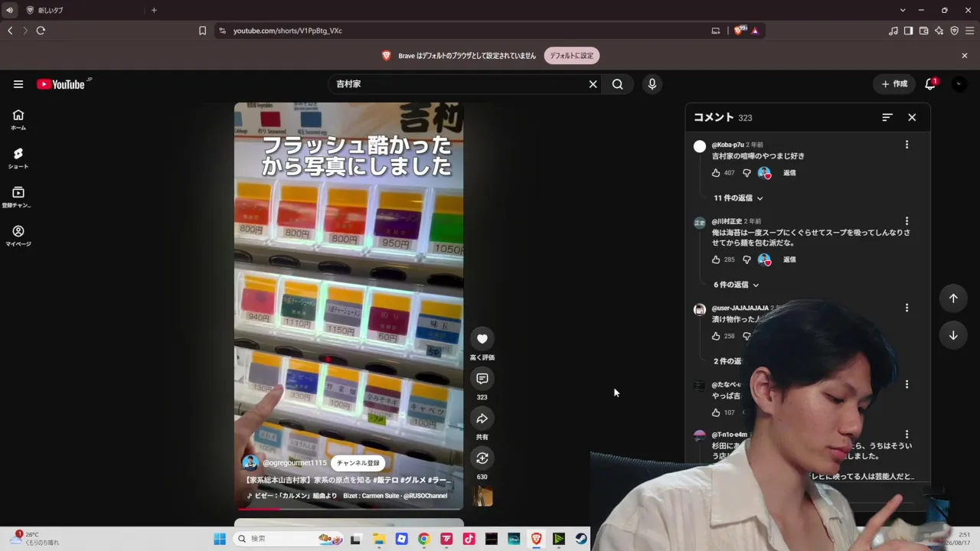Like the Short with the heart button
Image resolution: width=980 pixels, height=551 pixels.
click(x=482, y=339)
